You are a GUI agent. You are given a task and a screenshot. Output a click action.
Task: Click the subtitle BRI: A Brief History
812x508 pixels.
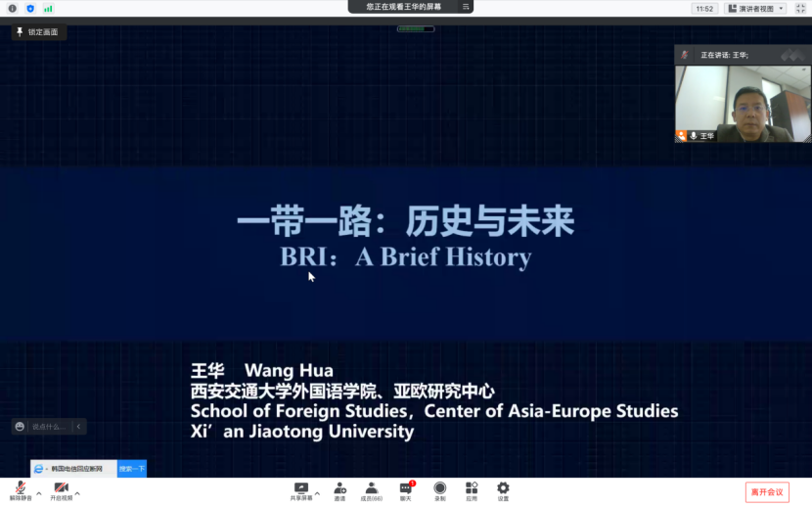tap(405, 256)
